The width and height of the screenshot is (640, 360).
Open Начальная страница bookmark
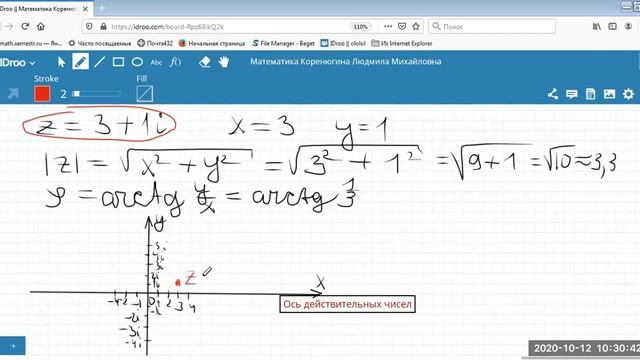point(212,43)
